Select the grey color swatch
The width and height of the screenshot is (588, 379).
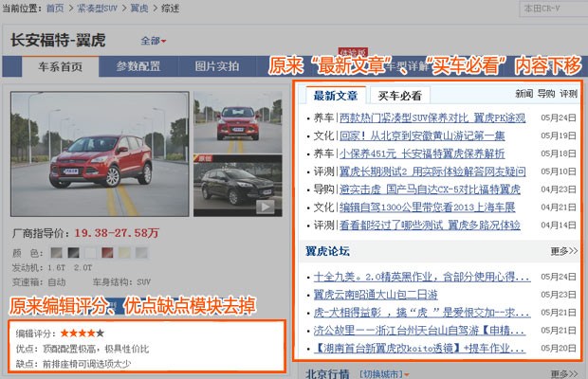pyautogui.click(x=56, y=253)
